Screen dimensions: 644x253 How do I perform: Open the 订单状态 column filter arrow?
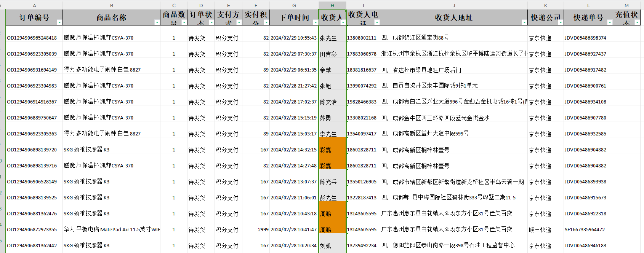tap(211, 22)
